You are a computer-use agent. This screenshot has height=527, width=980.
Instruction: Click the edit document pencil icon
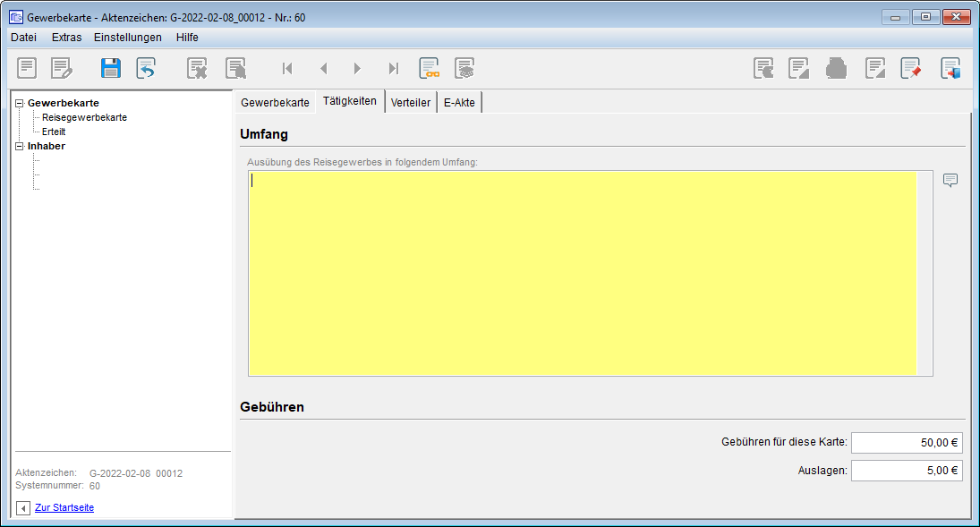61,68
